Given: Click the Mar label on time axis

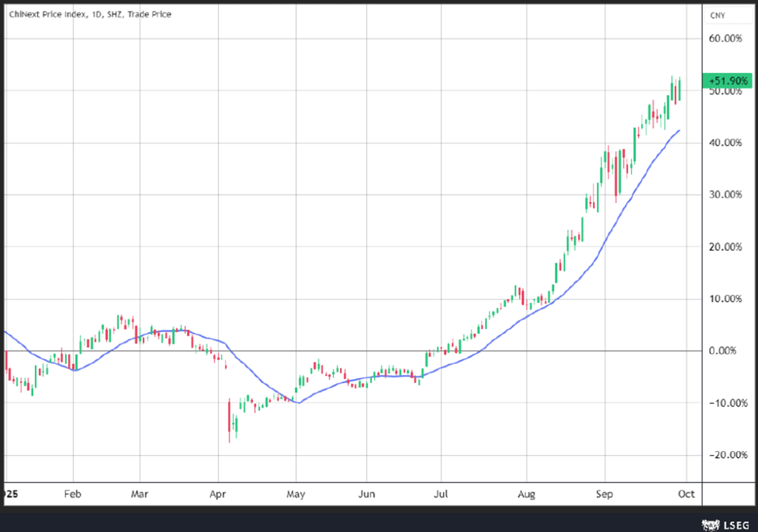Looking at the screenshot, I should (x=140, y=494).
